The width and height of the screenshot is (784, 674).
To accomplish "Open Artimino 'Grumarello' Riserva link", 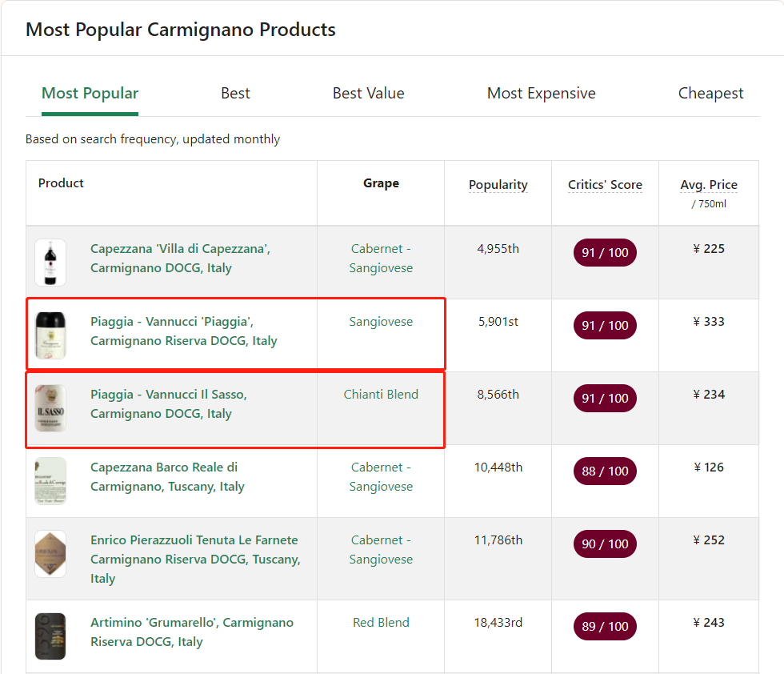I will pos(192,632).
